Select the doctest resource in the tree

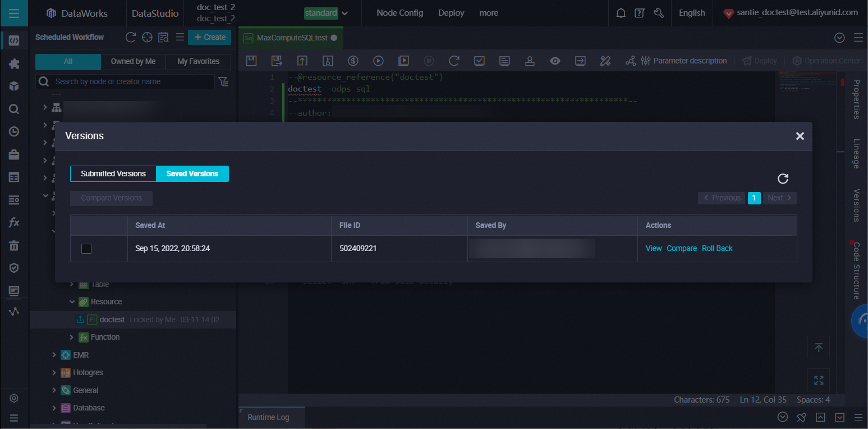(112, 320)
